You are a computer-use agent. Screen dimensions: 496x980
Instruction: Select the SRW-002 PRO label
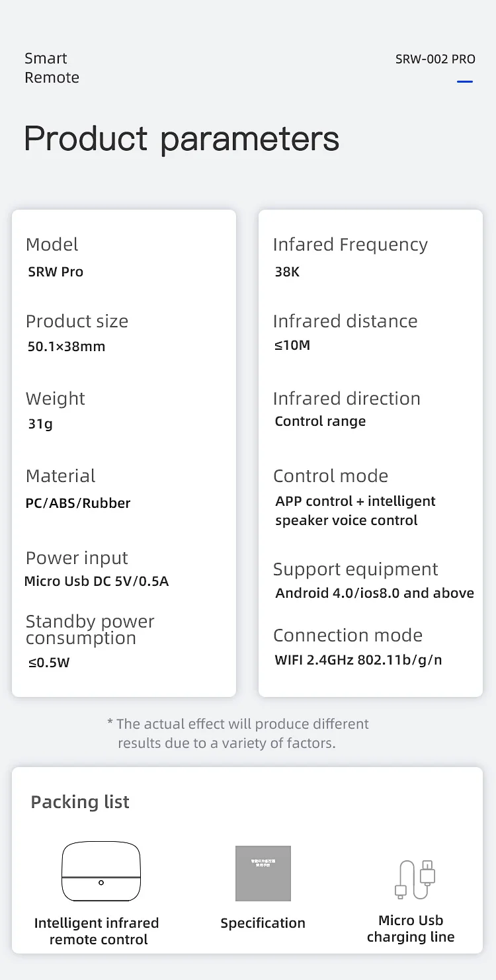click(x=435, y=59)
